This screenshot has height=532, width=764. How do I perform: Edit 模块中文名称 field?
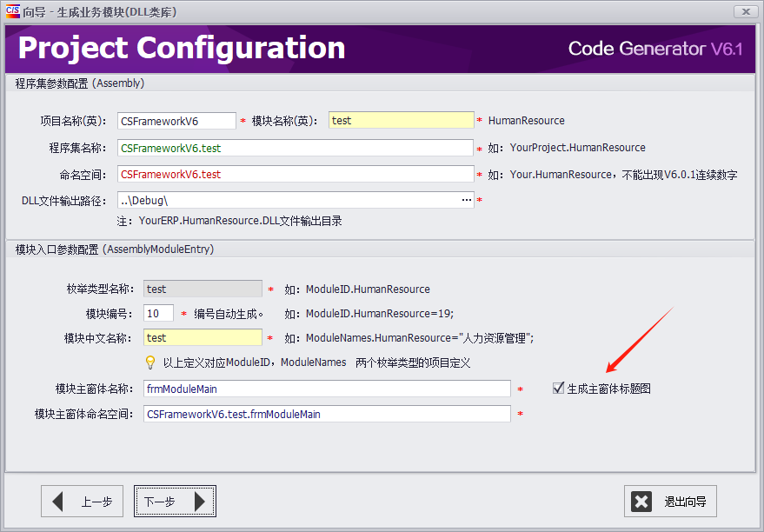pos(203,337)
